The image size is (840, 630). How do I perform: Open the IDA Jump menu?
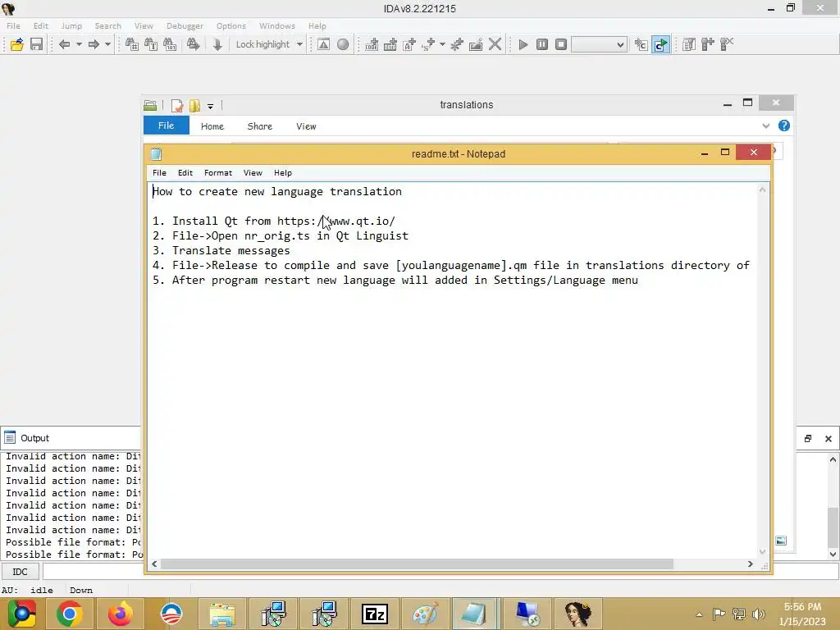(71, 25)
